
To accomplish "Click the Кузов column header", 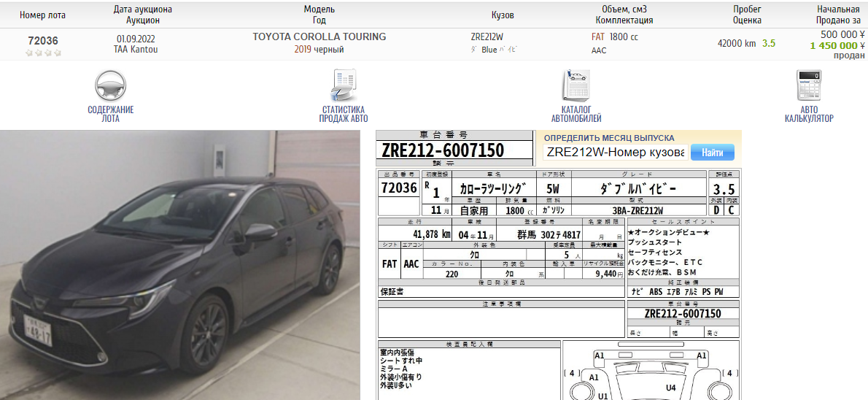I will 503,15.
